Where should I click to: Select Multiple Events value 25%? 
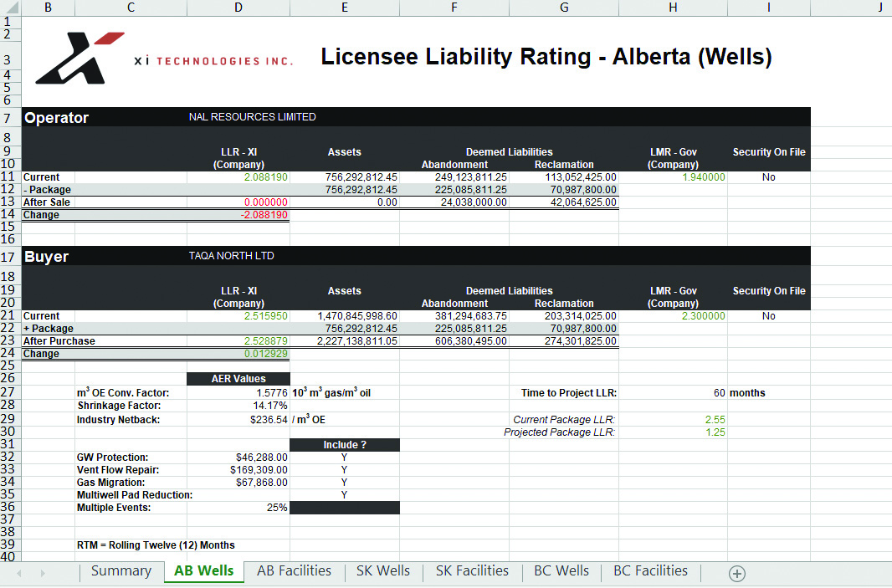click(x=277, y=507)
